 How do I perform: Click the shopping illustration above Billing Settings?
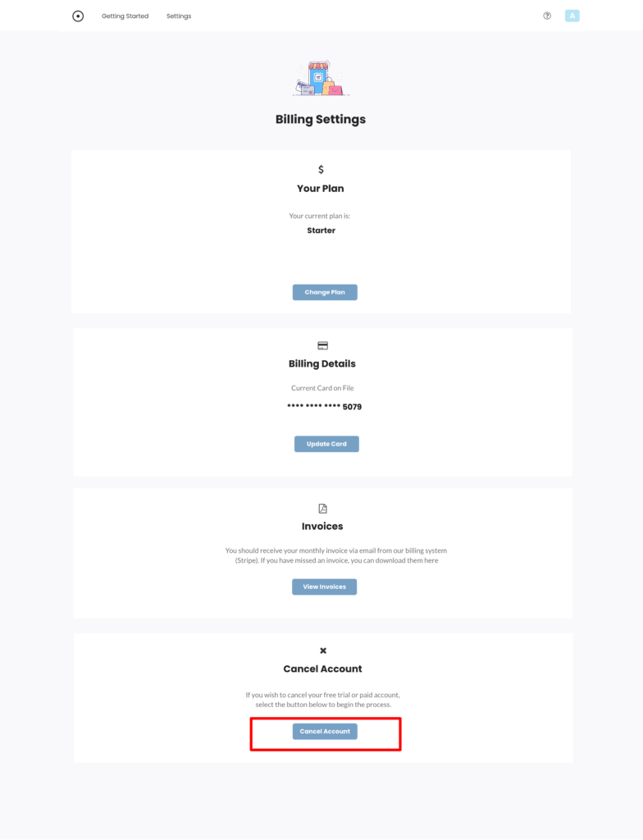(x=321, y=78)
